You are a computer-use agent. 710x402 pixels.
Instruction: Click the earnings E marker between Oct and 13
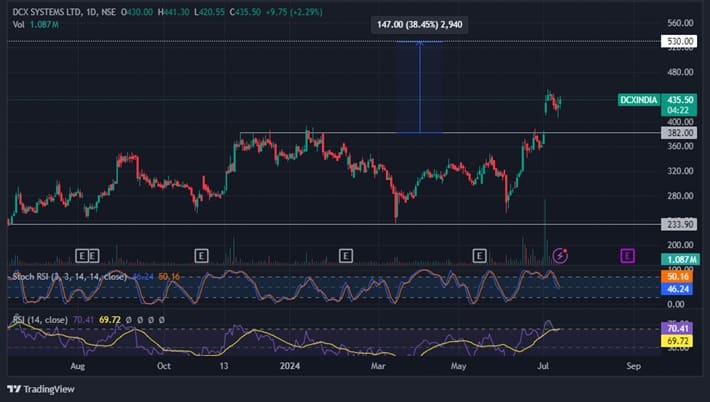pyautogui.click(x=201, y=256)
